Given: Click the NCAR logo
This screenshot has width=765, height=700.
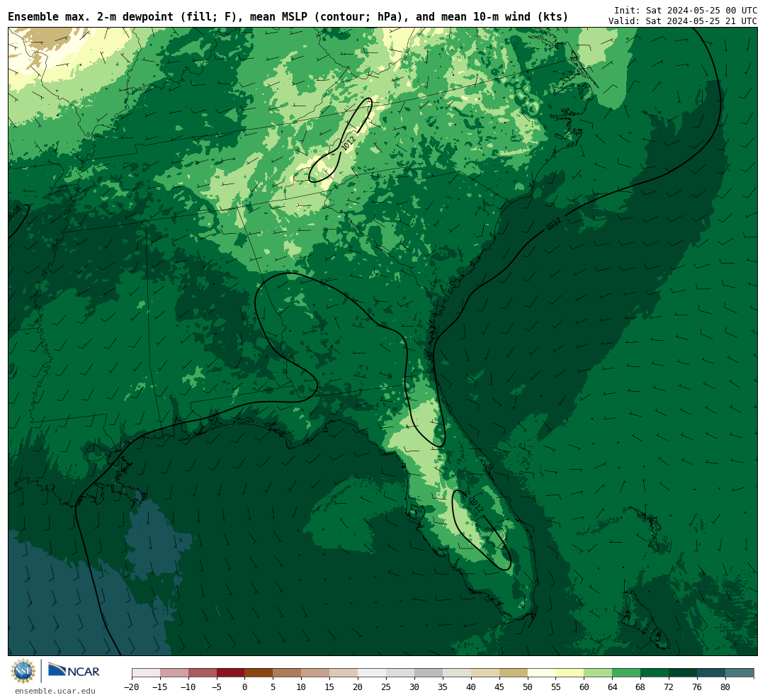Looking at the screenshot, I should 74,671.
